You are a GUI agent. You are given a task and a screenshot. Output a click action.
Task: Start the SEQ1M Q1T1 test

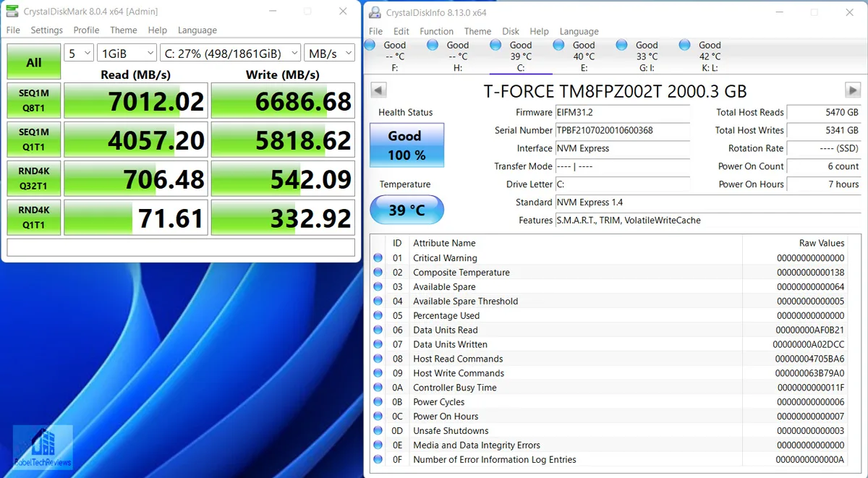click(x=34, y=140)
